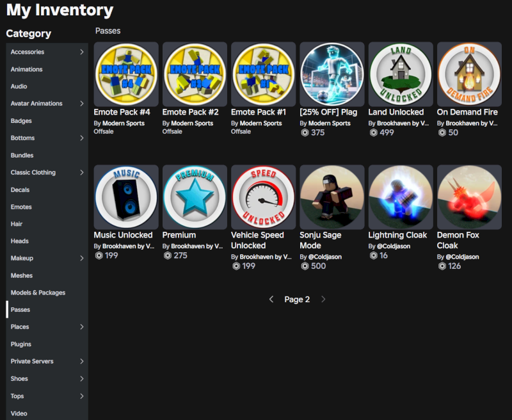Select the Passes category
The width and height of the screenshot is (512, 420).
[47, 310]
